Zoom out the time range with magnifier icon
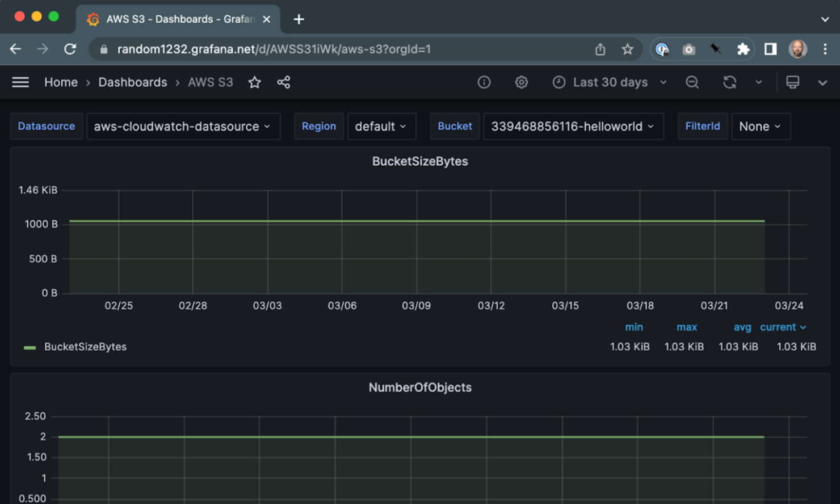This screenshot has width=840, height=504. [692, 82]
